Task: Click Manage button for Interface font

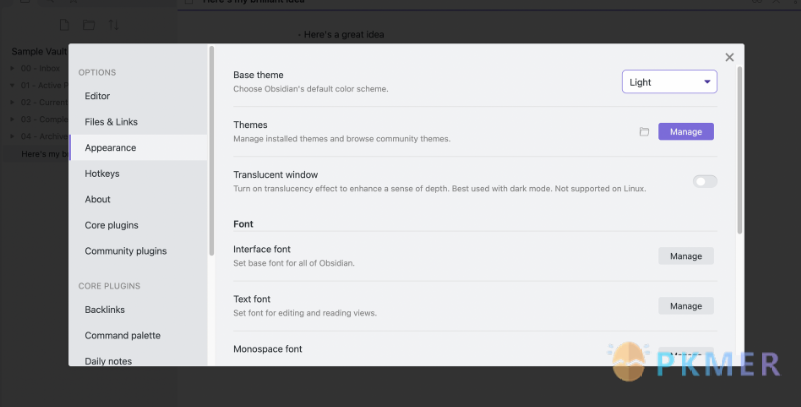Action: coord(686,256)
